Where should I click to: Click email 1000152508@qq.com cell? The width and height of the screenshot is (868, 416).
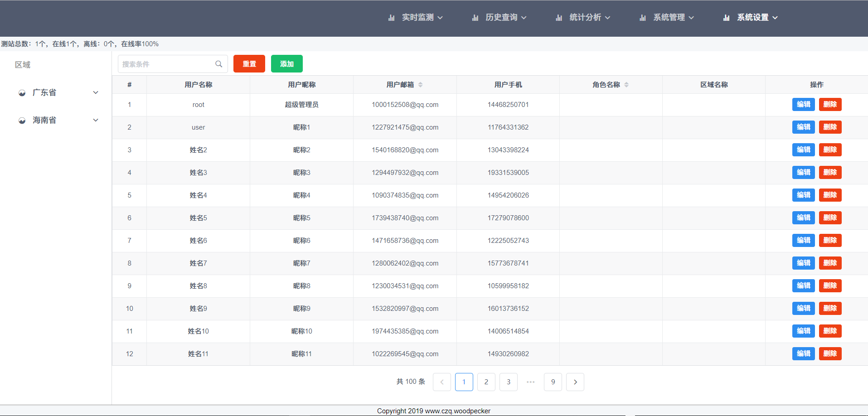[x=405, y=105]
